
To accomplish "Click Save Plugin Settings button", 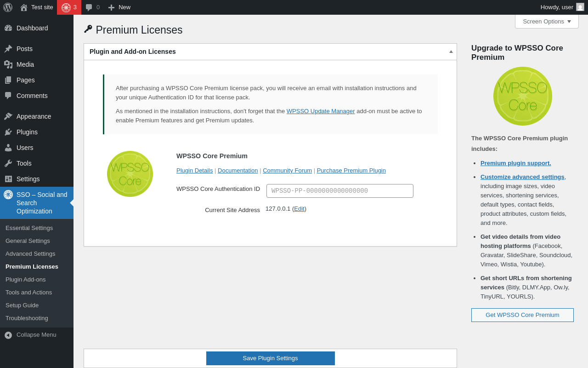I will (271, 358).
